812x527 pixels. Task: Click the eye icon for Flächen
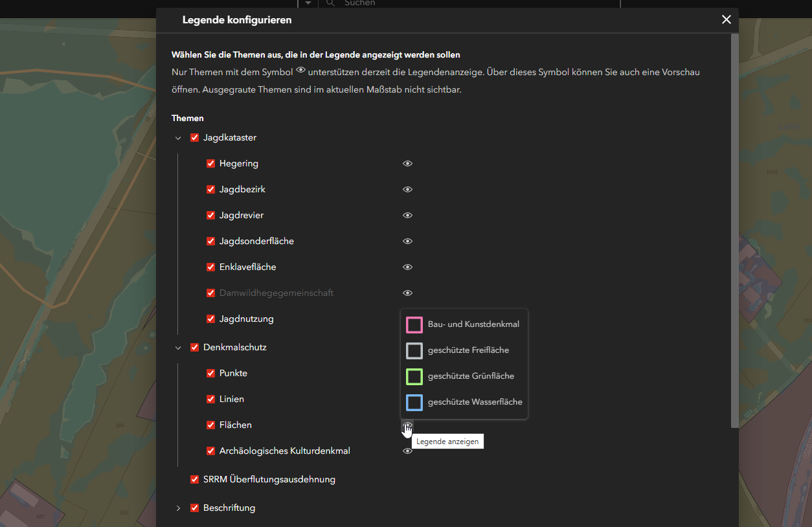pyautogui.click(x=407, y=425)
